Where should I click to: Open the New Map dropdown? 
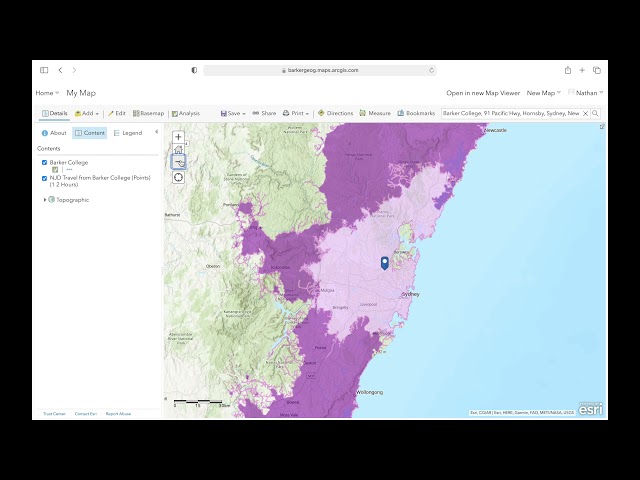point(544,93)
